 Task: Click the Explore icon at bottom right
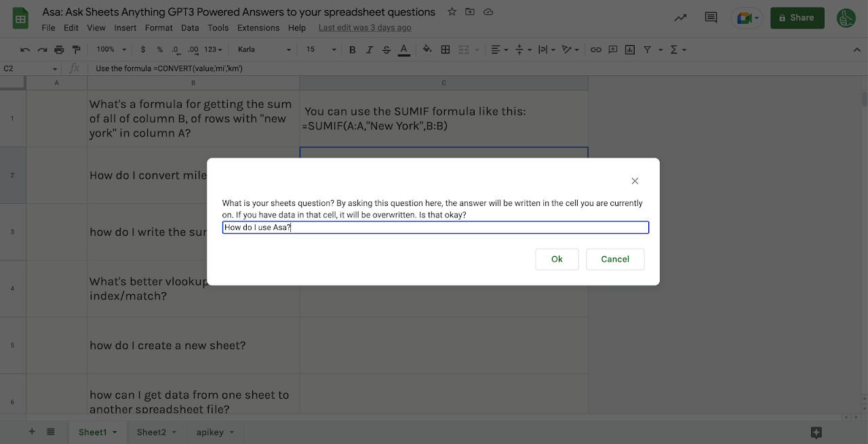click(816, 432)
